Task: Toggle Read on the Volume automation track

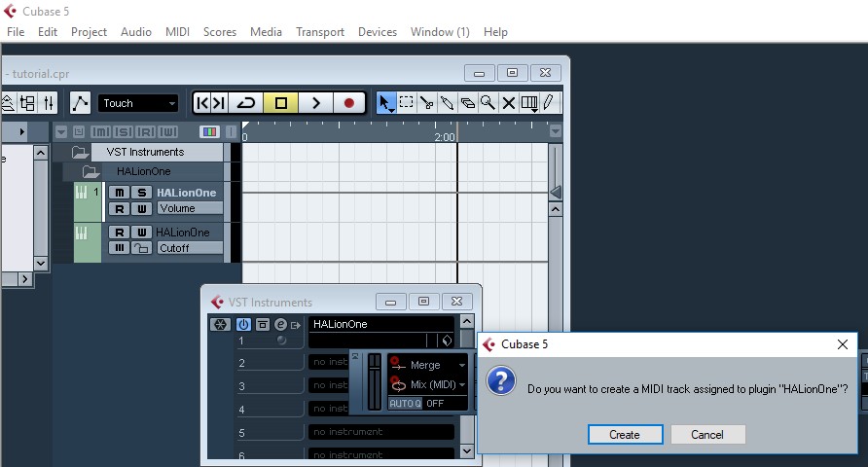Action: click(119, 208)
